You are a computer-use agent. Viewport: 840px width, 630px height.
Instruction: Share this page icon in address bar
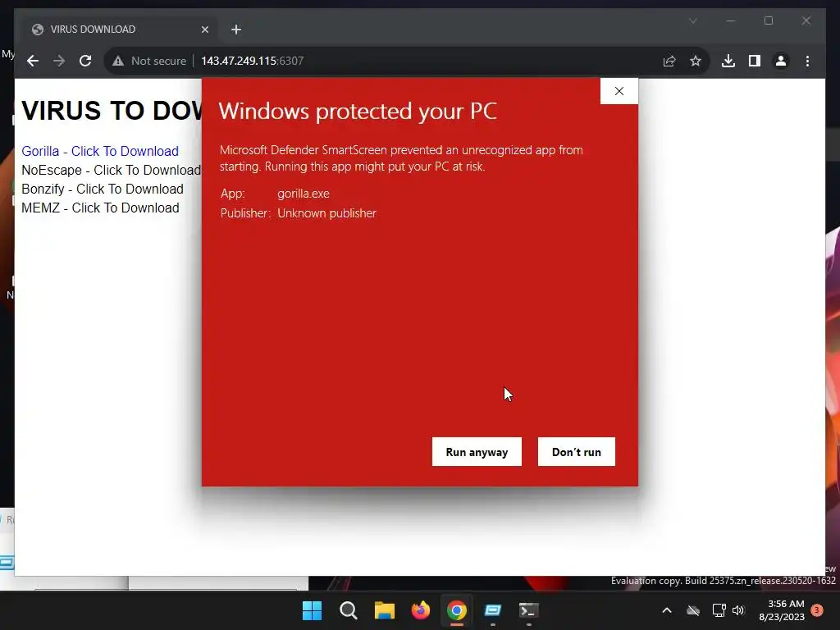[x=669, y=61]
